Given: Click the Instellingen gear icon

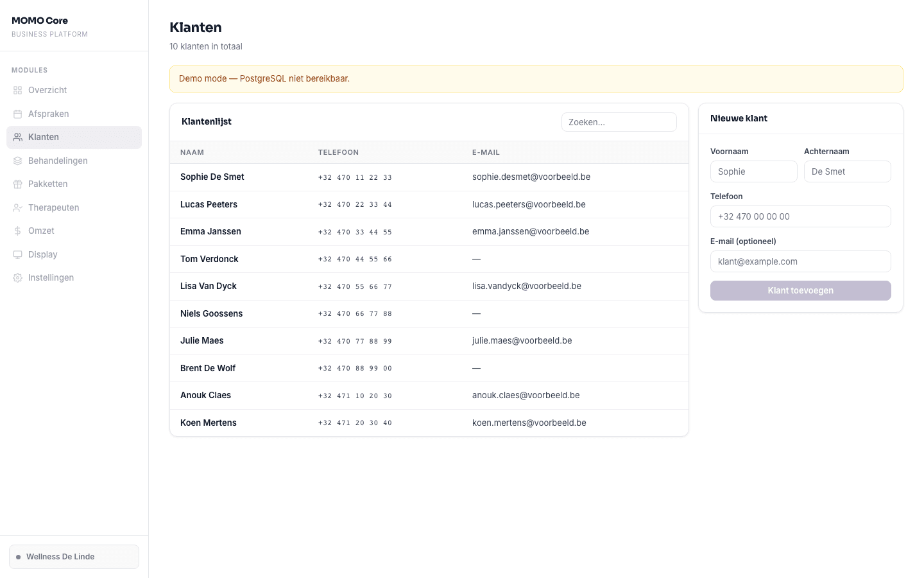Looking at the screenshot, I should (18, 278).
